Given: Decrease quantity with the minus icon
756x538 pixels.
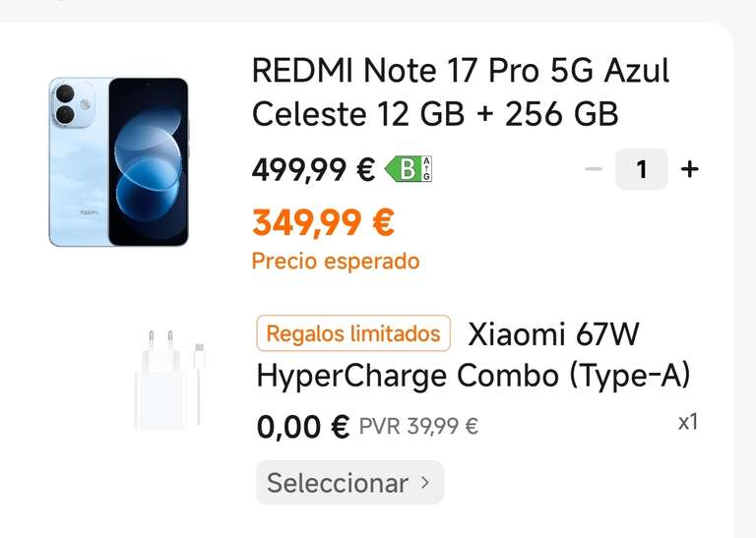Looking at the screenshot, I should pyautogui.click(x=594, y=169).
